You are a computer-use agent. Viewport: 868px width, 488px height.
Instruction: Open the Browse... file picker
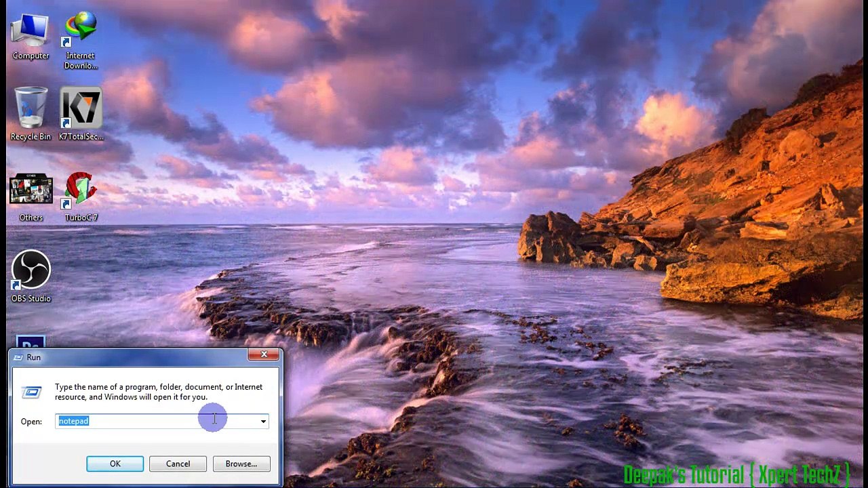241,464
